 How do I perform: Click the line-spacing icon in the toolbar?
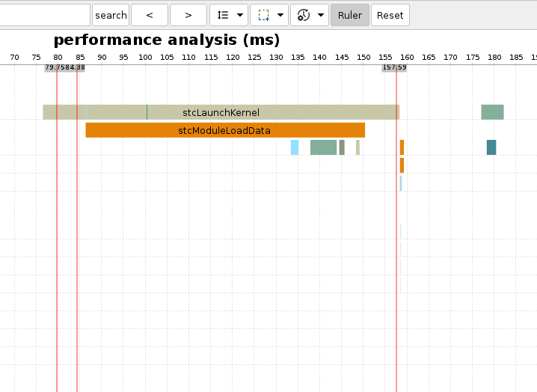223,15
